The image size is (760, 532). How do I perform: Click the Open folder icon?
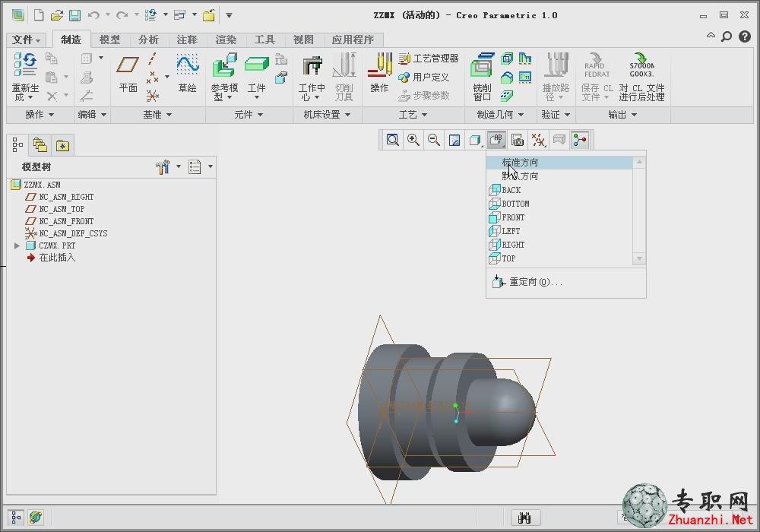click(x=57, y=15)
